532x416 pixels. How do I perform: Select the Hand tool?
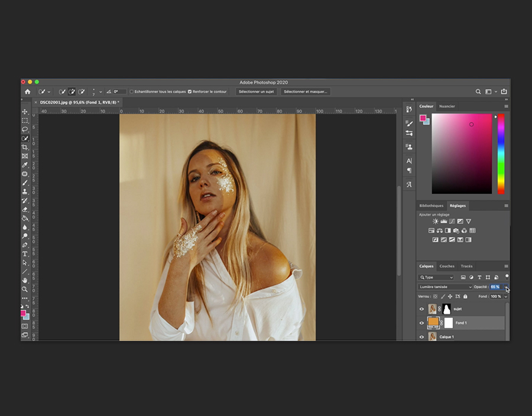tap(25, 280)
